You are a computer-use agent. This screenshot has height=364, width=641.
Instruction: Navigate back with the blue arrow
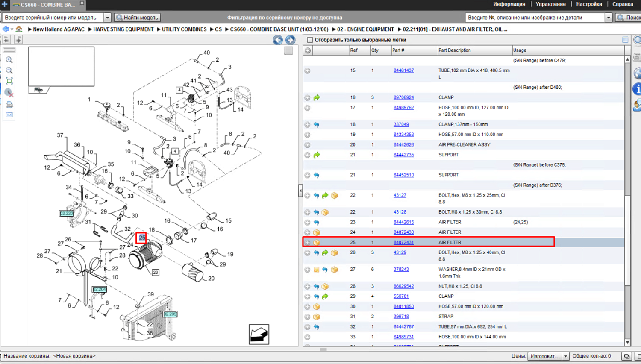click(x=5, y=29)
